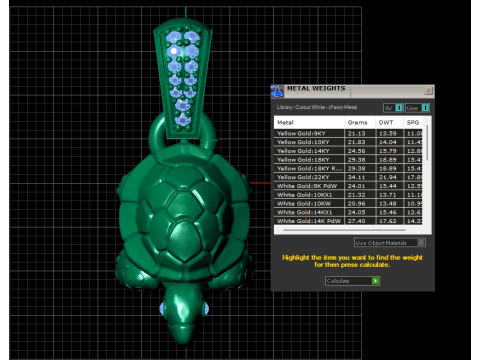Image resolution: width=480 pixels, height=360 pixels.
Task: Click the 34.11 grams cell
Action: [360, 177]
